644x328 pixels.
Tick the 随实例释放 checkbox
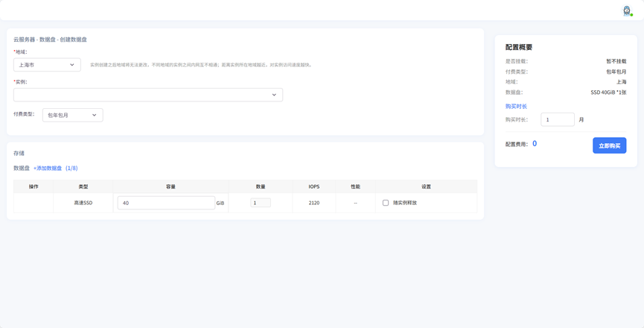point(386,203)
